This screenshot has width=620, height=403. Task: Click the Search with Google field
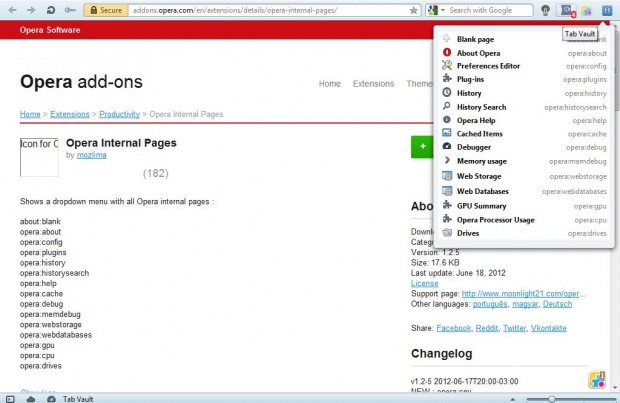[x=490, y=10]
